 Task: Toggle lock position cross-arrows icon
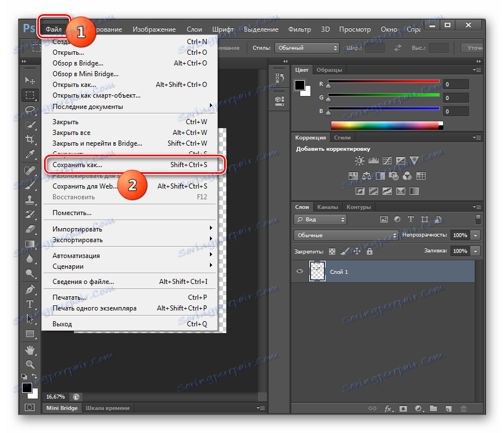click(357, 251)
